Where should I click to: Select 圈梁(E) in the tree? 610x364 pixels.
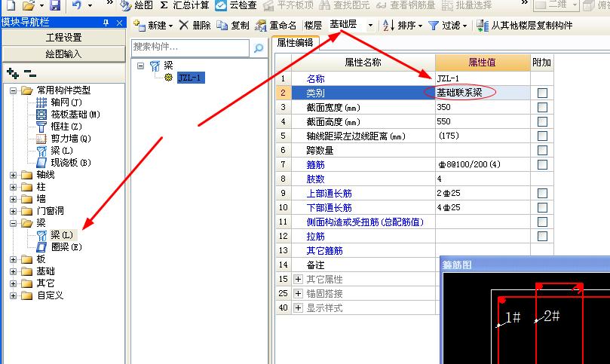tap(59, 247)
